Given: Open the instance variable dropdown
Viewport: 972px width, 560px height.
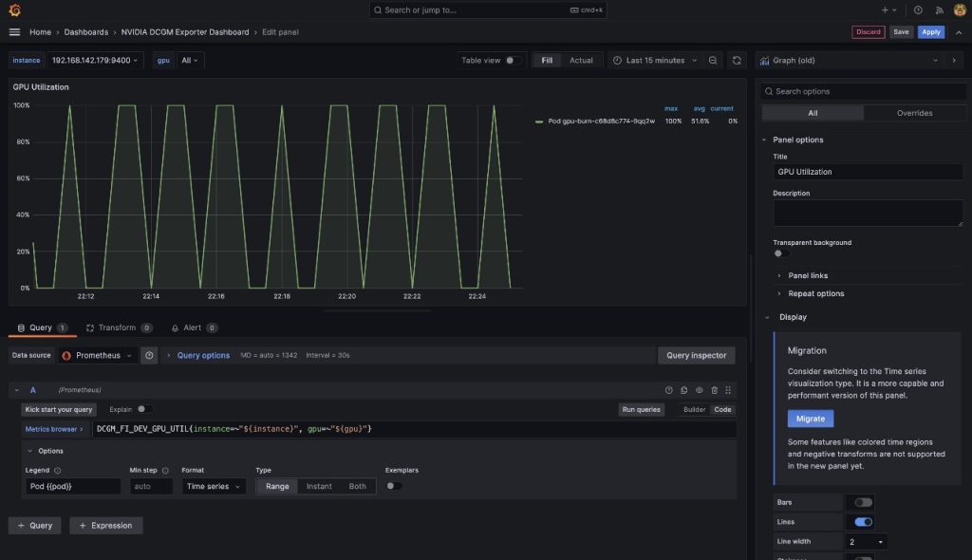Looking at the screenshot, I should [x=95, y=60].
